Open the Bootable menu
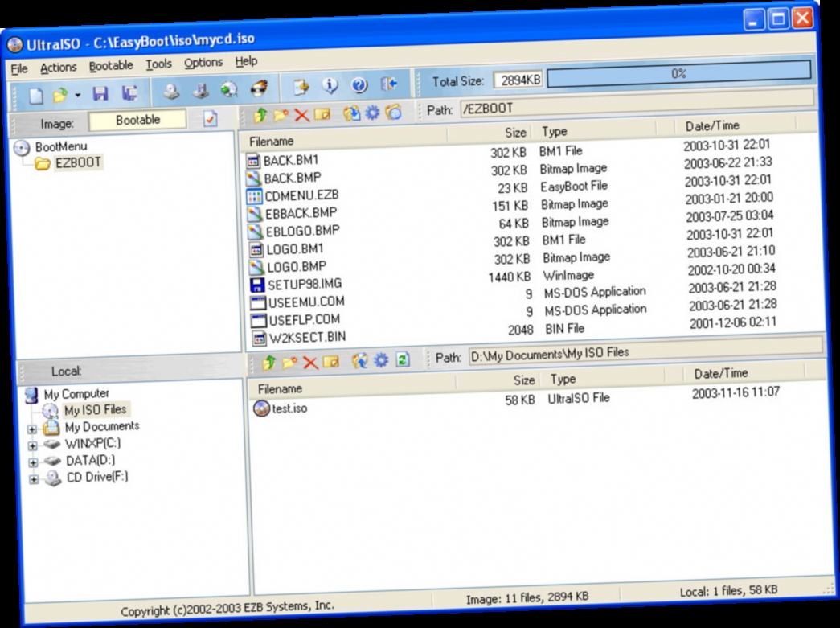 pyautogui.click(x=112, y=65)
